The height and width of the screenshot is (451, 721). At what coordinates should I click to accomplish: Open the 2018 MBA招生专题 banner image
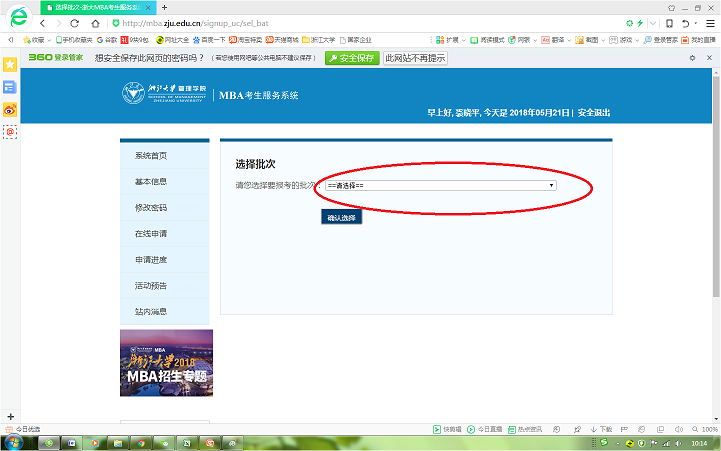[x=166, y=363]
